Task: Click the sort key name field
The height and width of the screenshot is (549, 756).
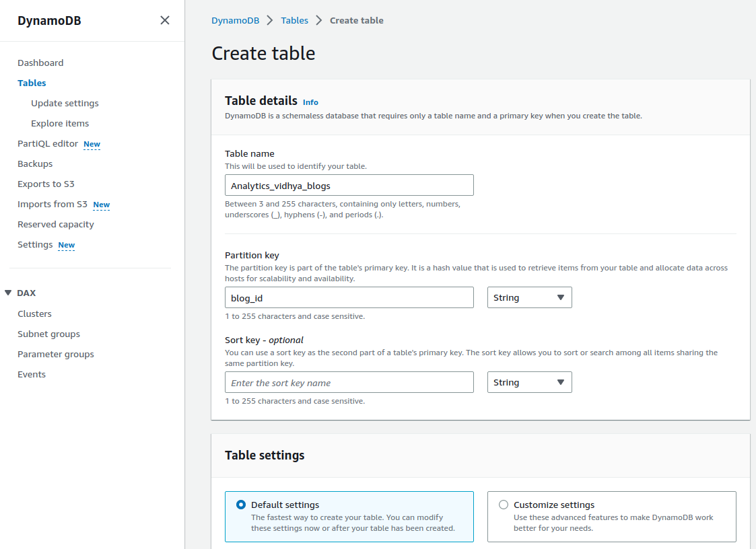Action: (349, 382)
